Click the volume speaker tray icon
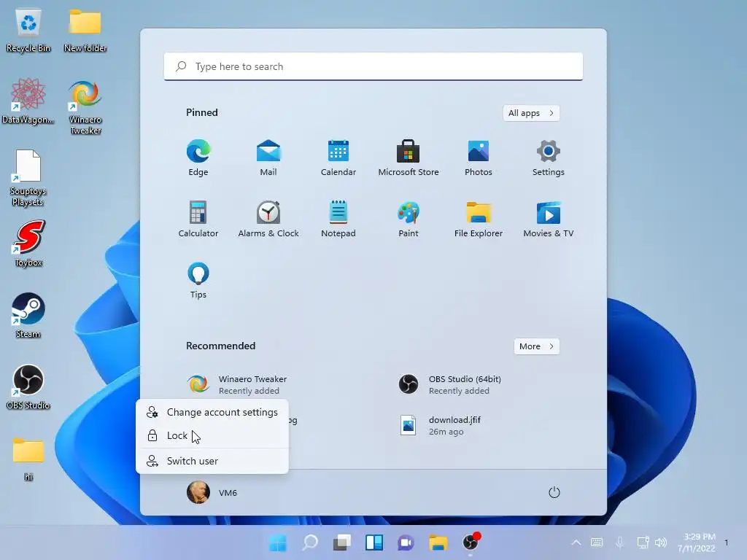The width and height of the screenshot is (747, 560). tap(661, 542)
